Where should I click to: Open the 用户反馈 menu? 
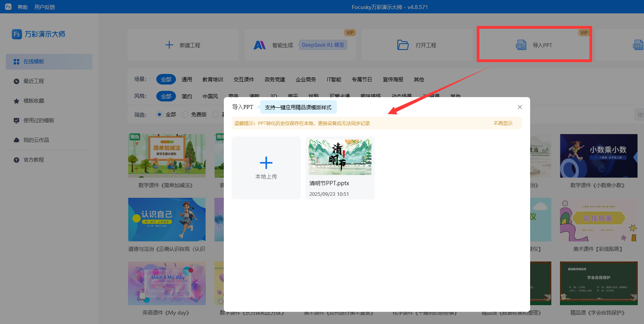coord(45,7)
